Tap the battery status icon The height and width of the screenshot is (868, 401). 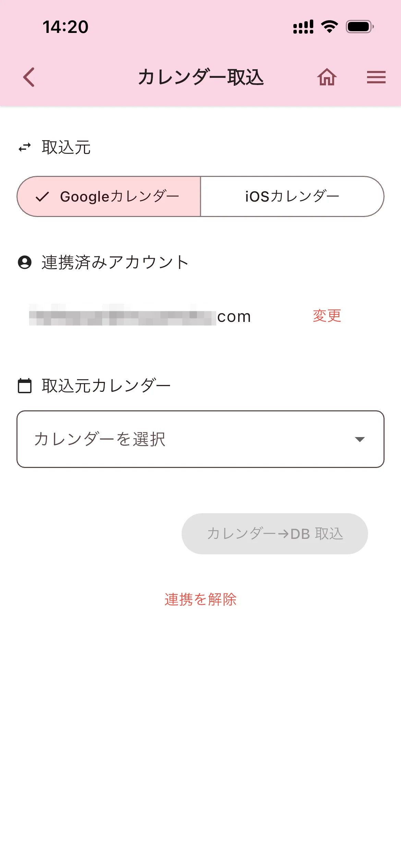360,27
